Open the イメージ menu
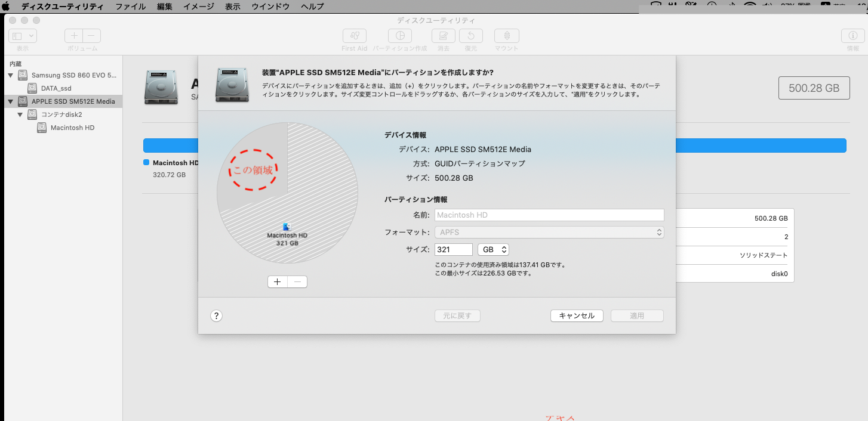Image resolution: width=868 pixels, height=421 pixels. [x=199, y=7]
